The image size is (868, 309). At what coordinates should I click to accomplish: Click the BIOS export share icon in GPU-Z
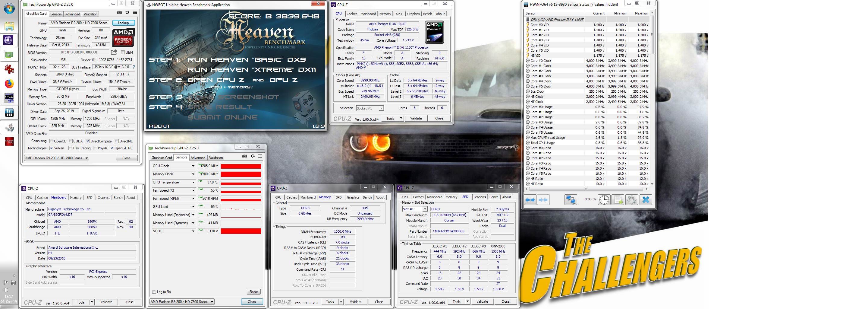[x=114, y=52]
